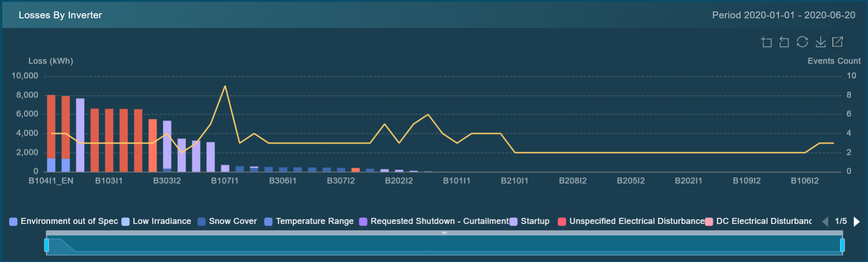Click the Loss (kWh) axis title
This screenshot has width=868, height=262.
point(51,61)
